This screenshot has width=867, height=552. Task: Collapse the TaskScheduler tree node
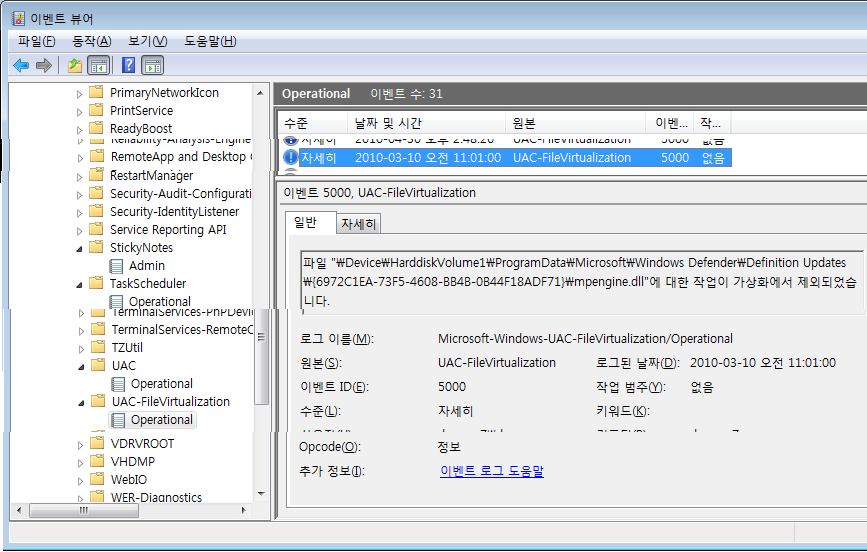coord(79,285)
